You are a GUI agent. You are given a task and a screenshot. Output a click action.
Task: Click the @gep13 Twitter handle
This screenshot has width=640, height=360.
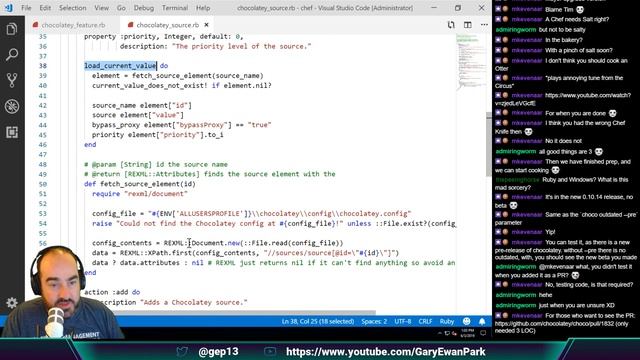tap(218, 351)
